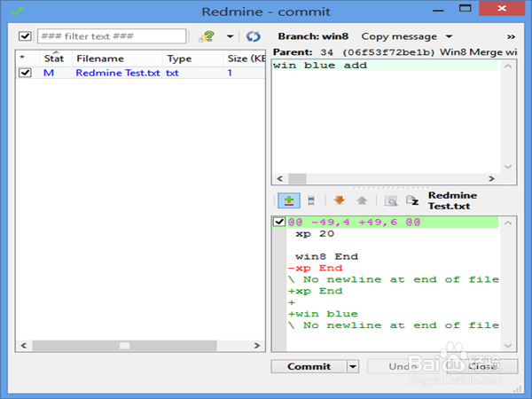Viewport: 532px width, 399px height.
Task: Click the M status cell
Action: 49,73
